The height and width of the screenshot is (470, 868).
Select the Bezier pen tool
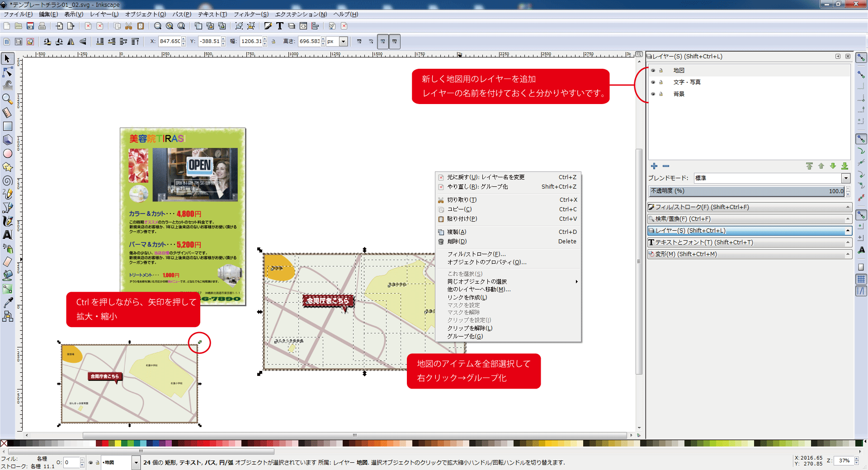point(7,208)
